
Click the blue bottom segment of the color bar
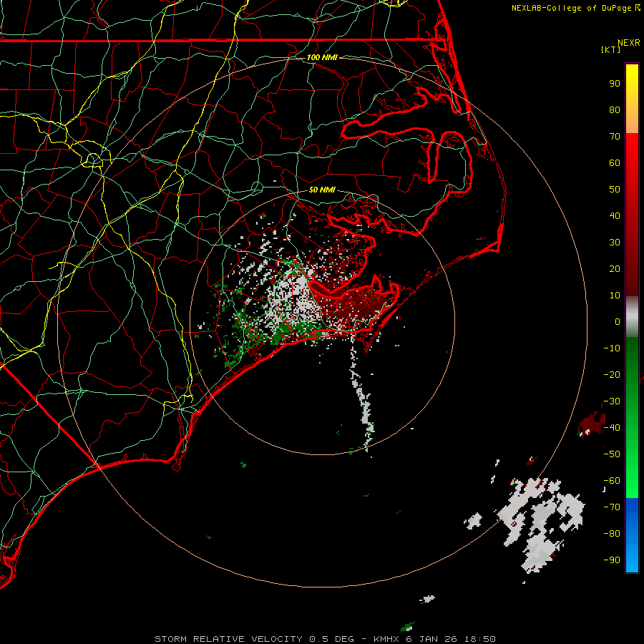point(632,535)
